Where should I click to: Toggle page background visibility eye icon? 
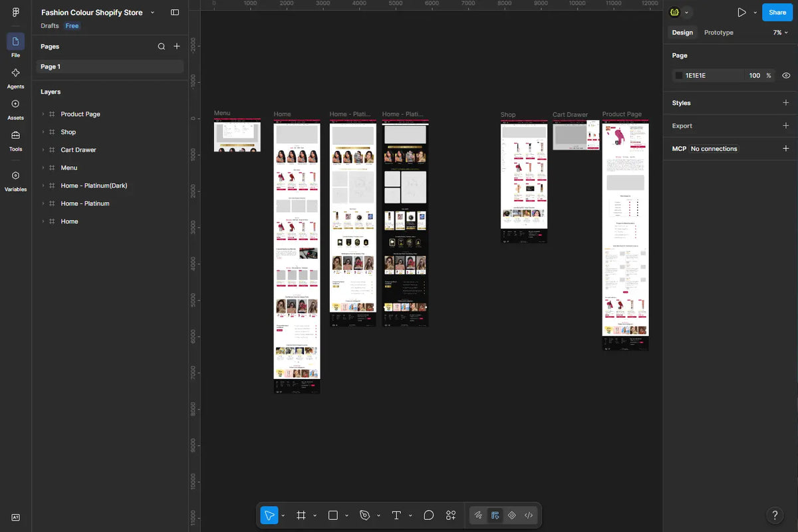[x=786, y=76]
